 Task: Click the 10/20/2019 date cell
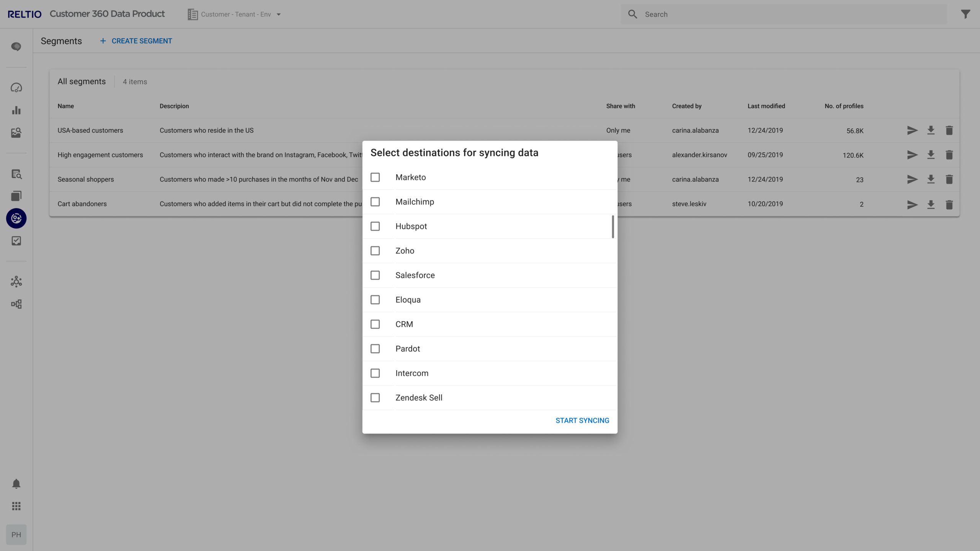pos(765,204)
